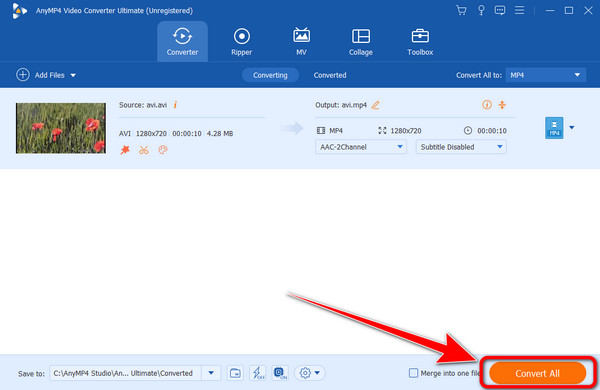Check Merge into one file
Viewport: 600px width, 390px height.
[413, 373]
